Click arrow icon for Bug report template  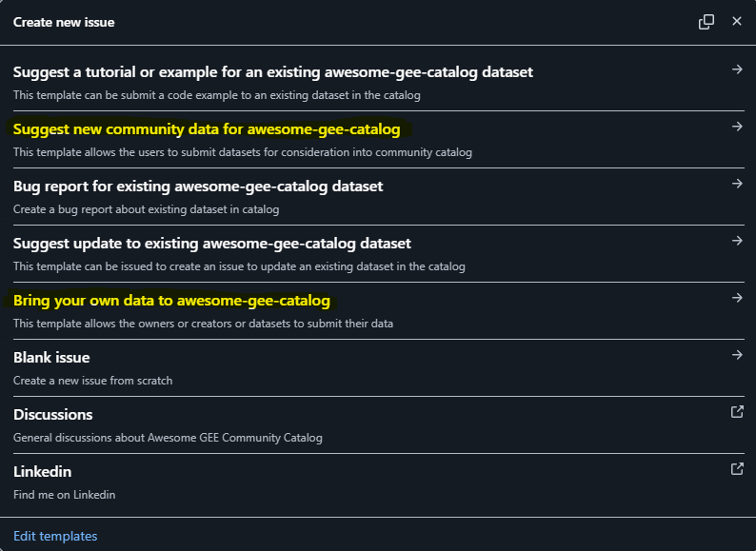(737, 184)
